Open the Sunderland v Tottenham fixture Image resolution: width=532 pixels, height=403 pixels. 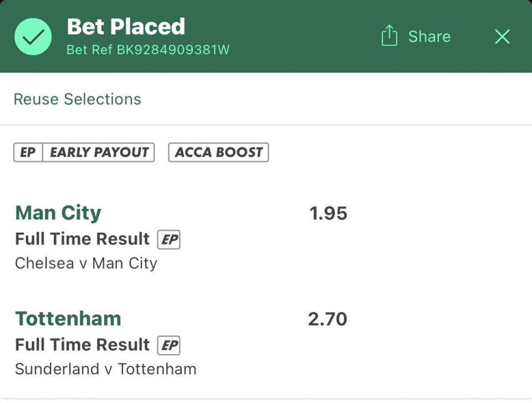[x=105, y=369]
